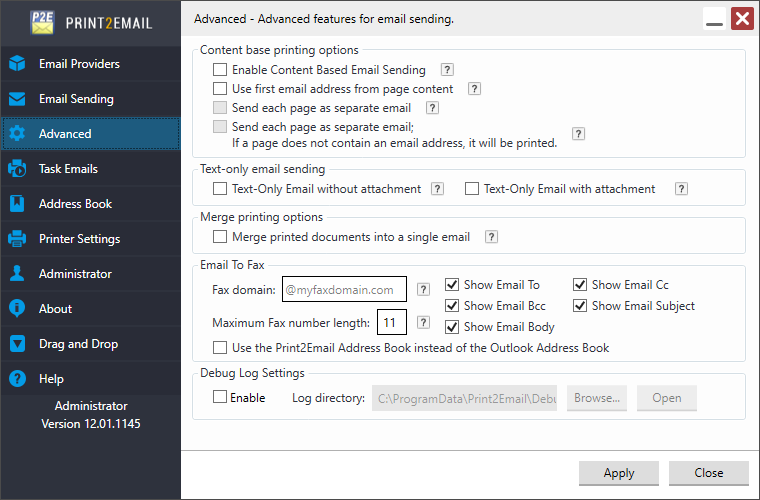The height and width of the screenshot is (500, 760).
Task: Click the Print2Email logo icon
Action: coord(42,23)
